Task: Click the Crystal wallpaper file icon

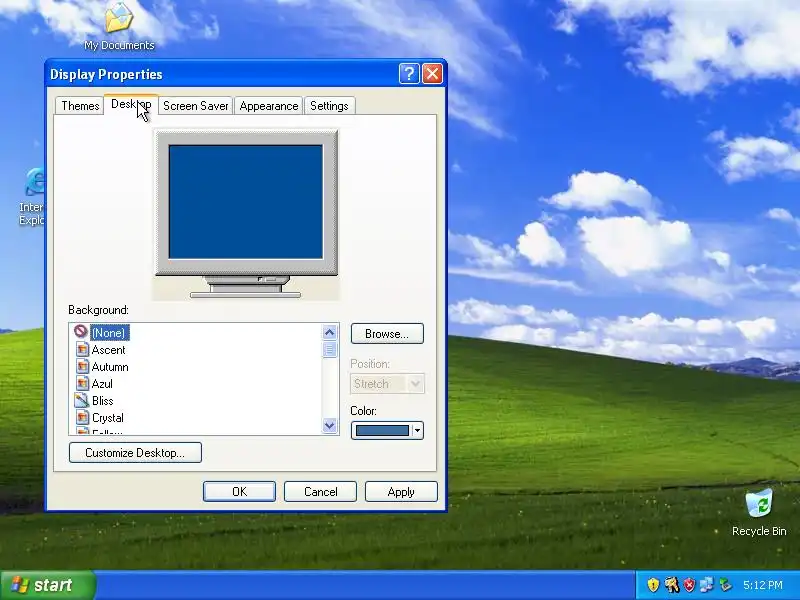Action: pos(82,417)
